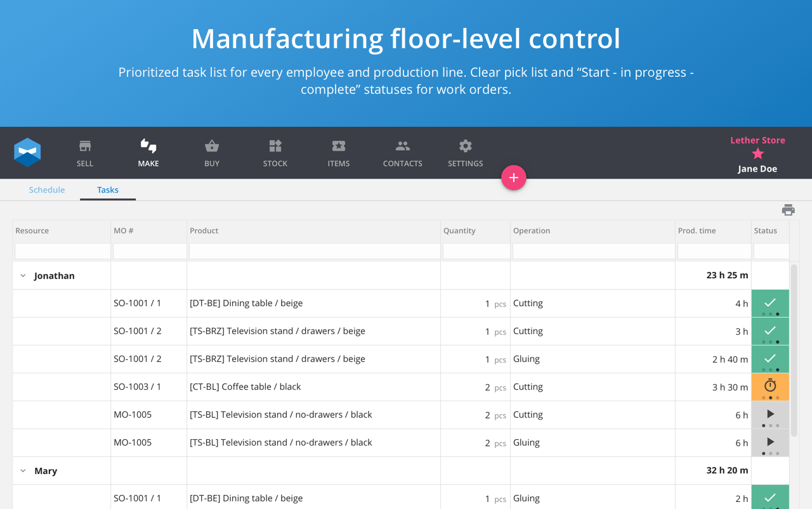
Task: Switch to the Tasks tab
Action: [108, 190]
